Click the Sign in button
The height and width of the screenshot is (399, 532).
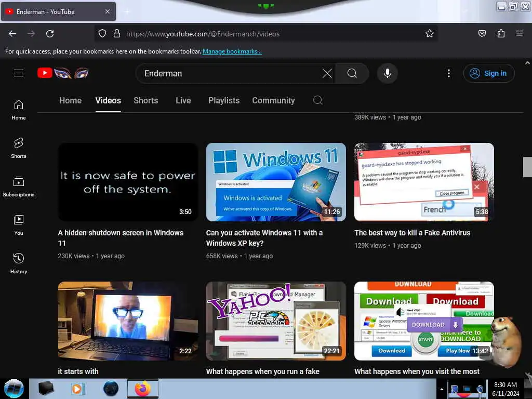click(x=489, y=73)
